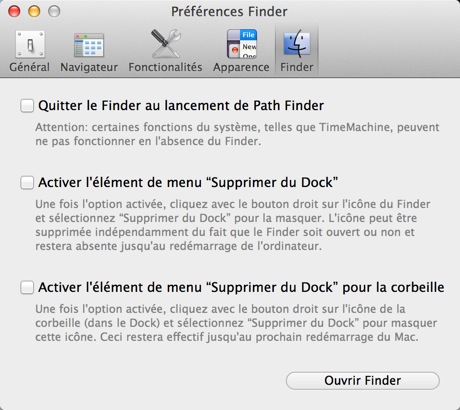
Task: Select the blue Finder face icon
Action: pos(297,44)
